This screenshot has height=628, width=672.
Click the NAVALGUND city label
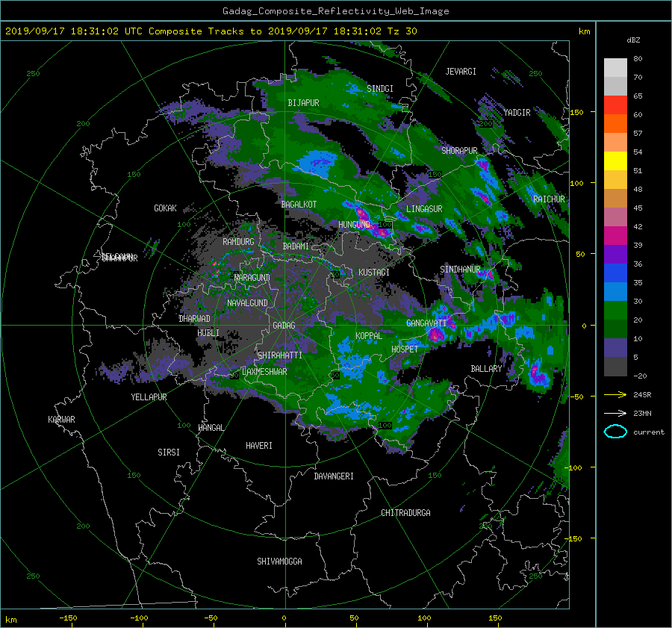tap(247, 303)
